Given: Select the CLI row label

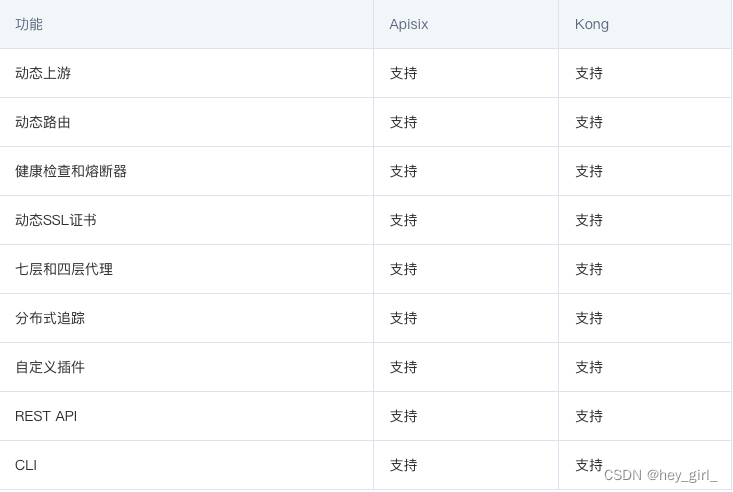Looking at the screenshot, I should coord(26,465).
